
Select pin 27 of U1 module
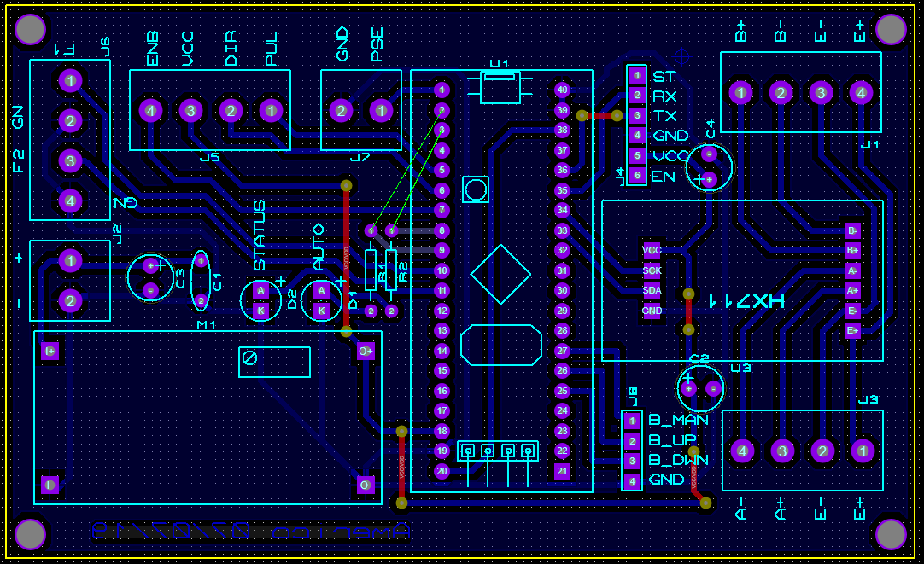tap(562, 351)
